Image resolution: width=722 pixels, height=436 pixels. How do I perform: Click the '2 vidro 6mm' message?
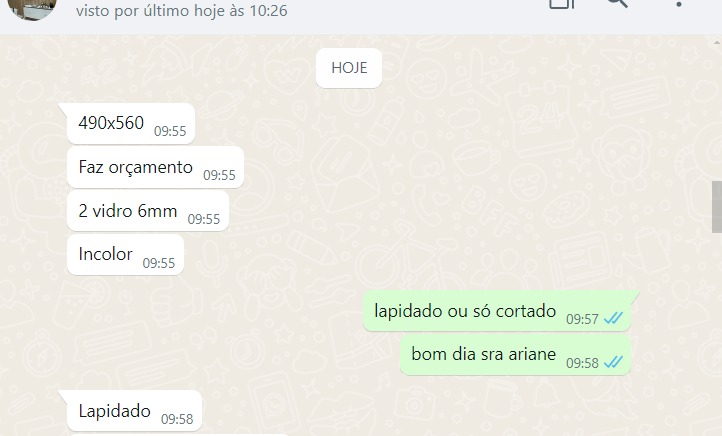(x=148, y=211)
